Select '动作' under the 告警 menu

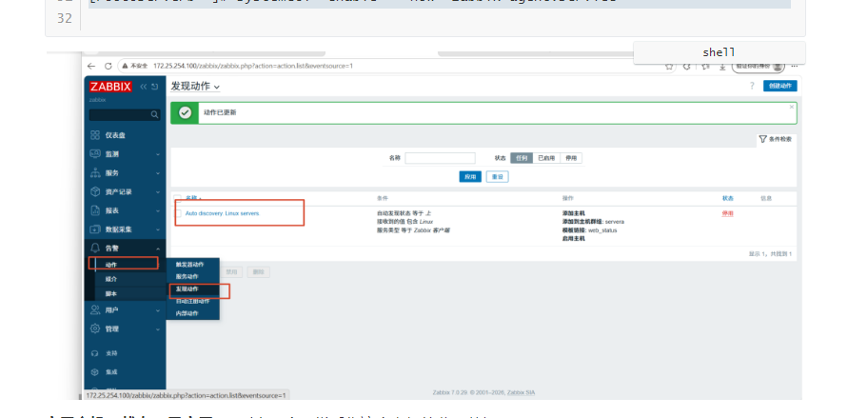pyautogui.click(x=111, y=265)
